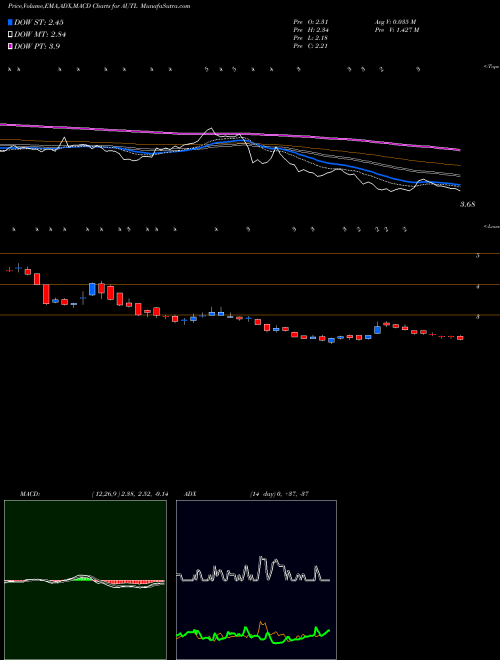
Task: Click the 'Pre L: 2.18' value
Action: click(311, 38)
